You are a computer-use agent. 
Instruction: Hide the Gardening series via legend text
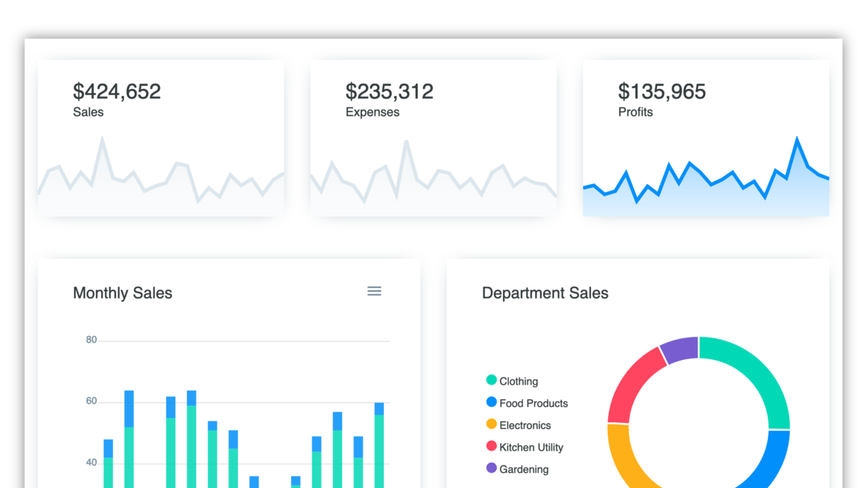(x=524, y=469)
